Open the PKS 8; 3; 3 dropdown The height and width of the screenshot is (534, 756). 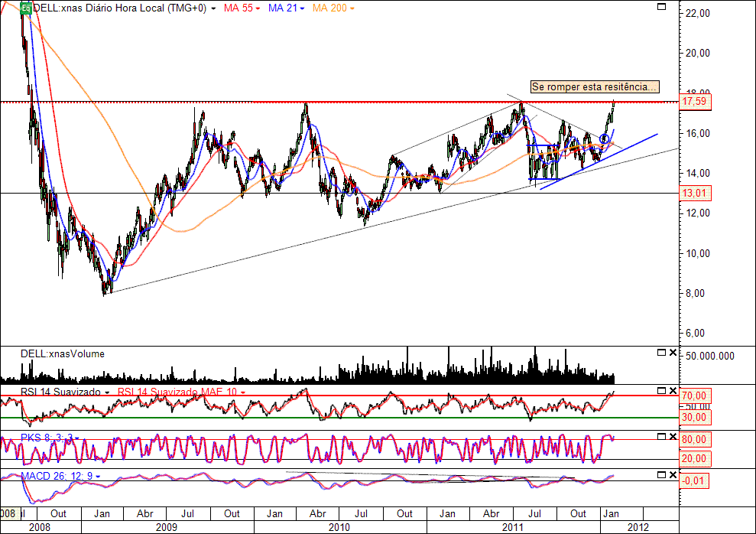[x=77, y=438]
